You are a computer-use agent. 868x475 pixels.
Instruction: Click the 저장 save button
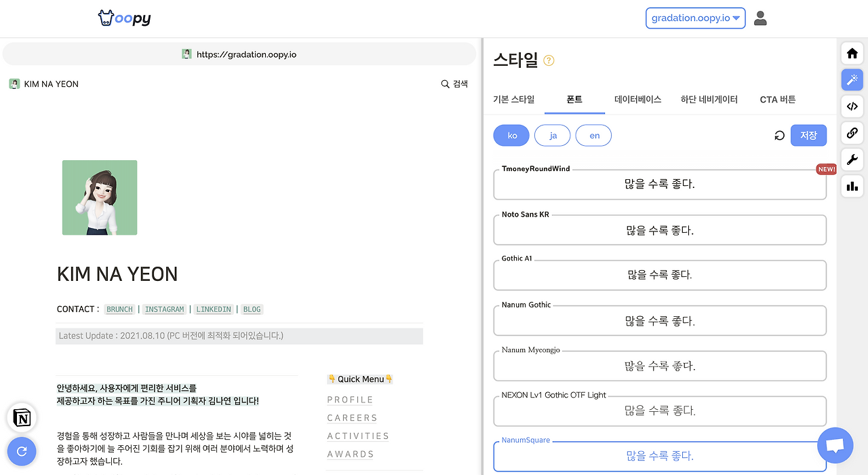click(x=808, y=135)
